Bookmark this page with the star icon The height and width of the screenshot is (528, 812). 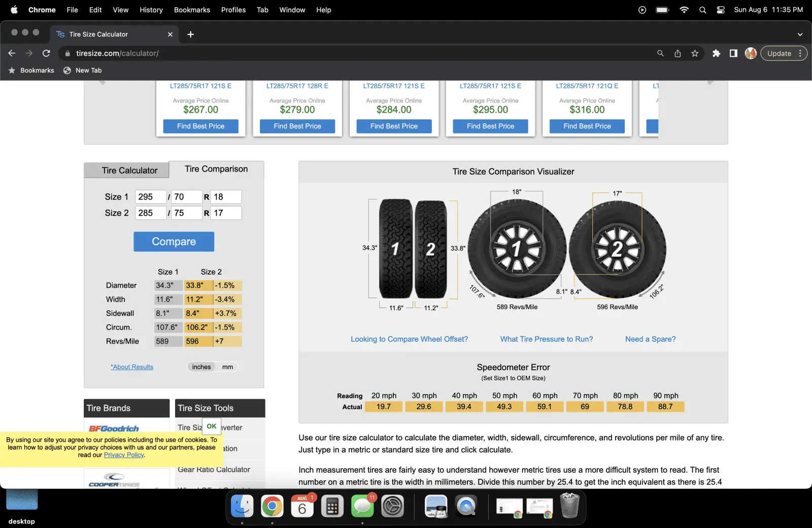[695, 53]
